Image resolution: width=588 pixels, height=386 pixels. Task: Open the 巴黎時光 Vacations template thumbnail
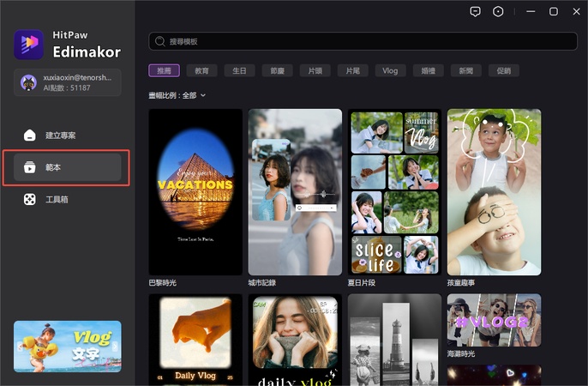coord(195,192)
